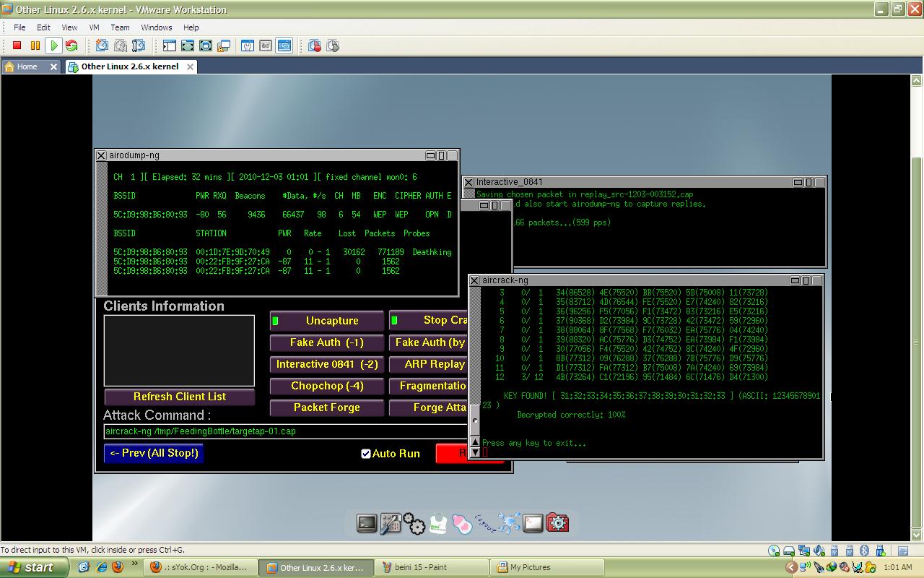Click the Attack Command input field
The width and height of the screenshot is (924, 578).
coord(286,431)
